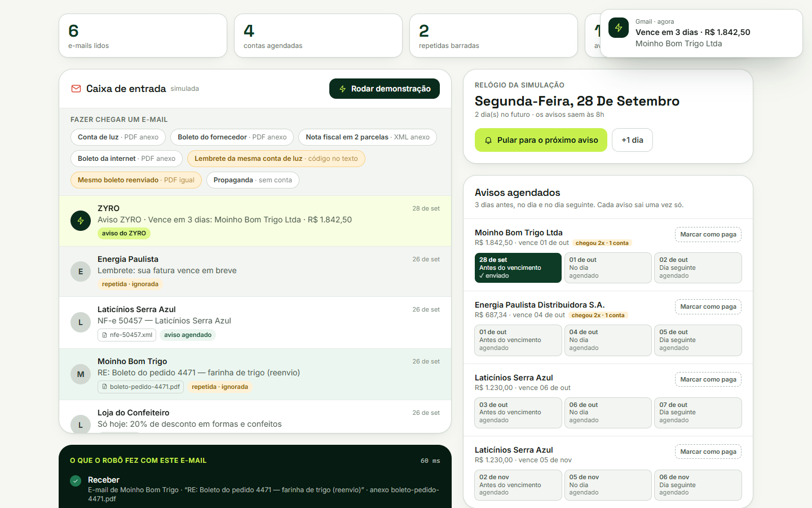Screen dimensions: 812x508
Task: Click the 4 contas agendadas stat card
Action: pos(318,36)
